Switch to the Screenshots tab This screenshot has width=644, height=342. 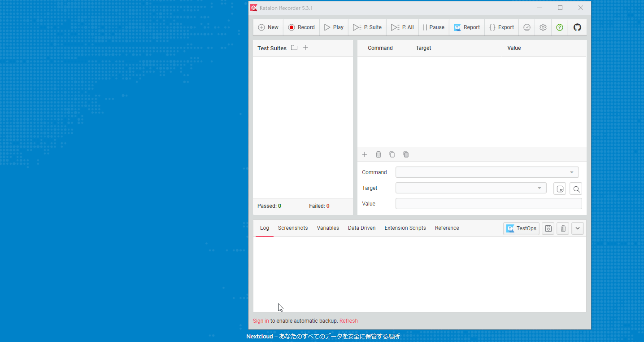[293, 228]
